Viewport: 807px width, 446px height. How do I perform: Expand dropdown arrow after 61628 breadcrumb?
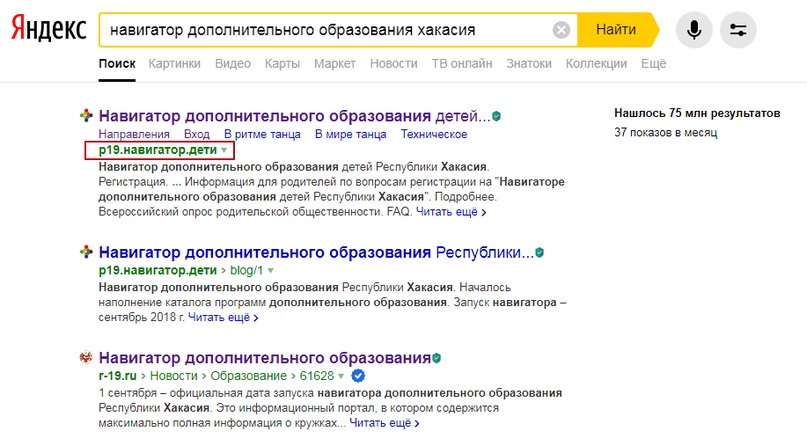pyautogui.click(x=341, y=376)
